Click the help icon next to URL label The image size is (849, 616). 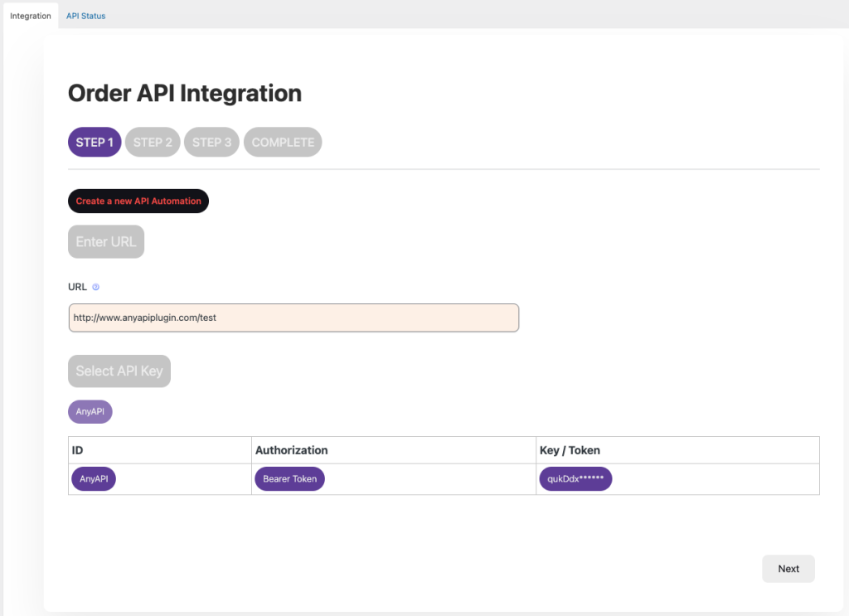tap(96, 287)
